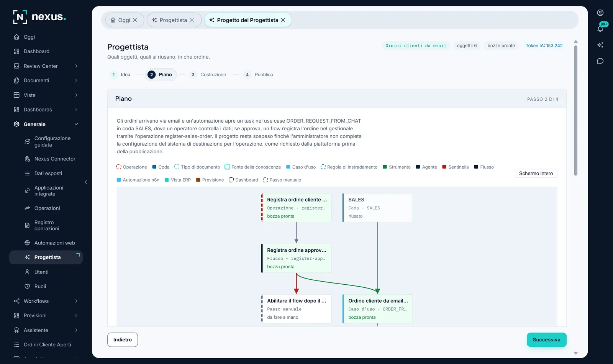Select the Registra ordine cliente node
The height and width of the screenshot is (364, 613).
(297, 208)
